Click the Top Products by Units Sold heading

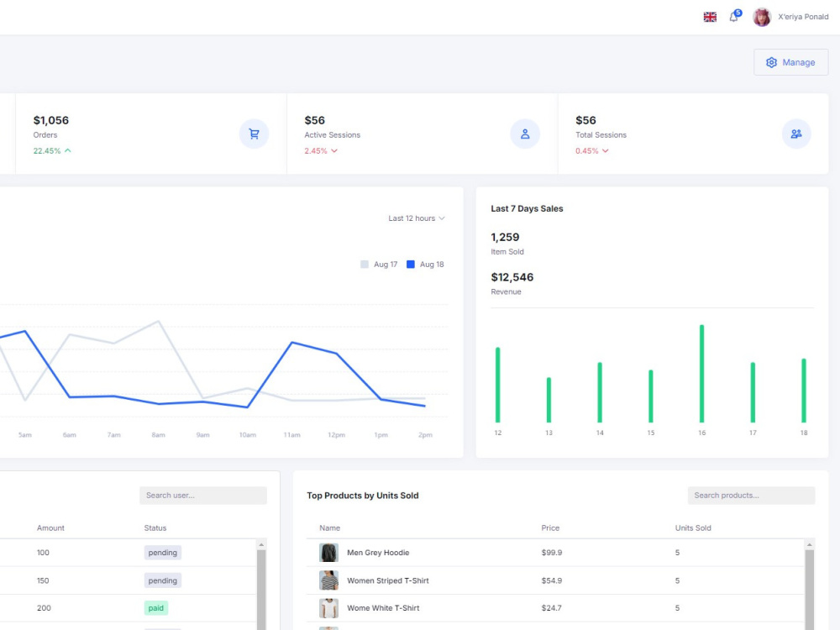pos(363,496)
